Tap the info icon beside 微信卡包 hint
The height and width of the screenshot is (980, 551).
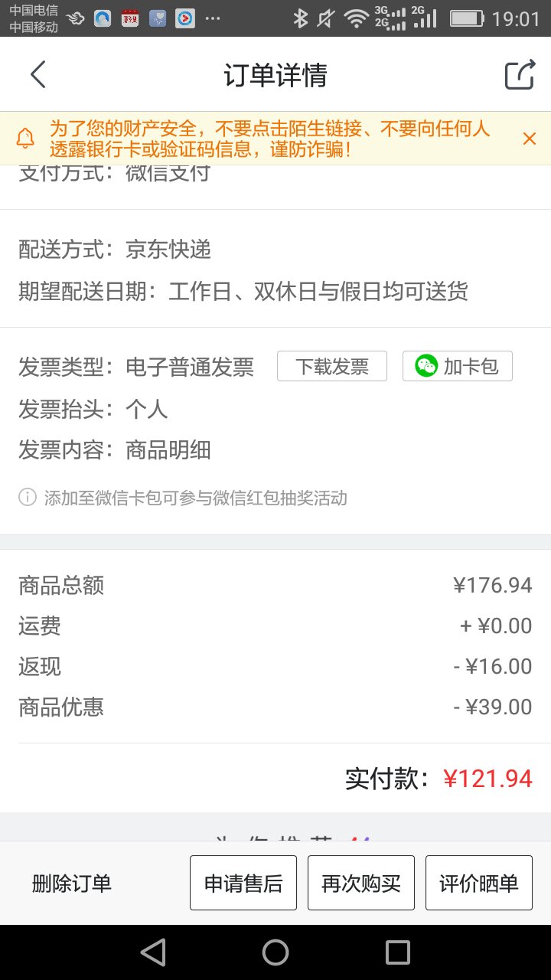(x=28, y=498)
